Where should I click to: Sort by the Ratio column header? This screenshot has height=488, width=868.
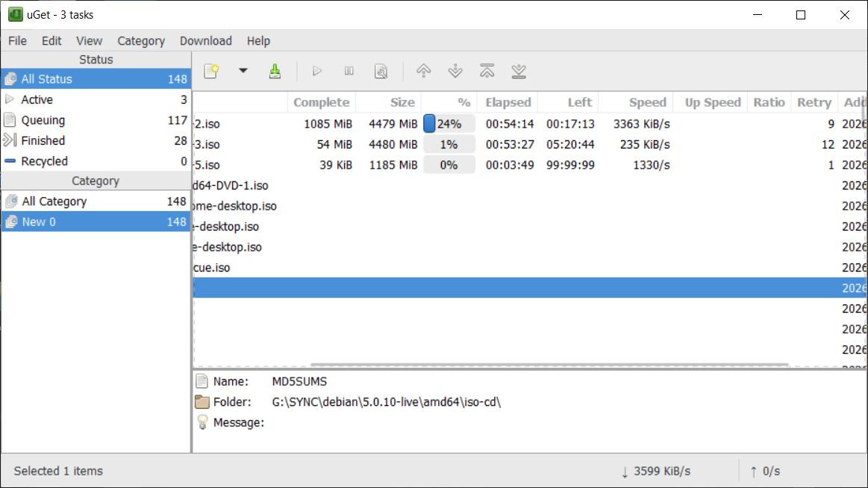pyautogui.click(x=769, y=102)
